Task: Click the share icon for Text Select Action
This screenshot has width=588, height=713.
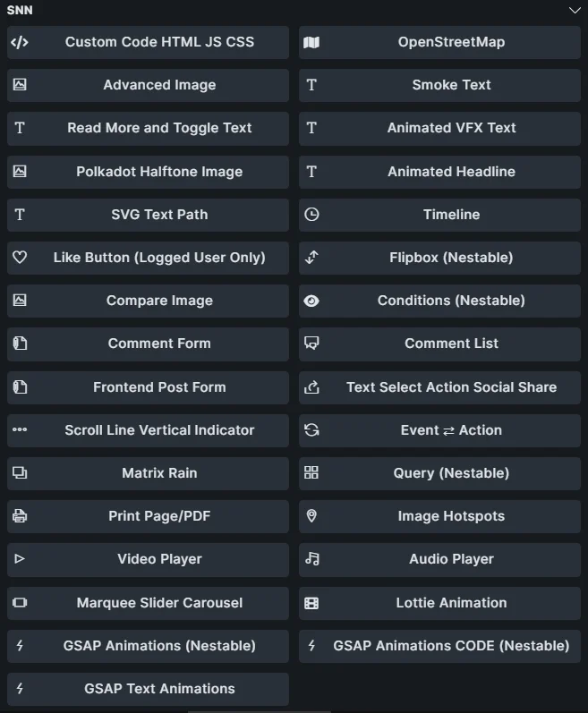Action: [x=311, y=387]
